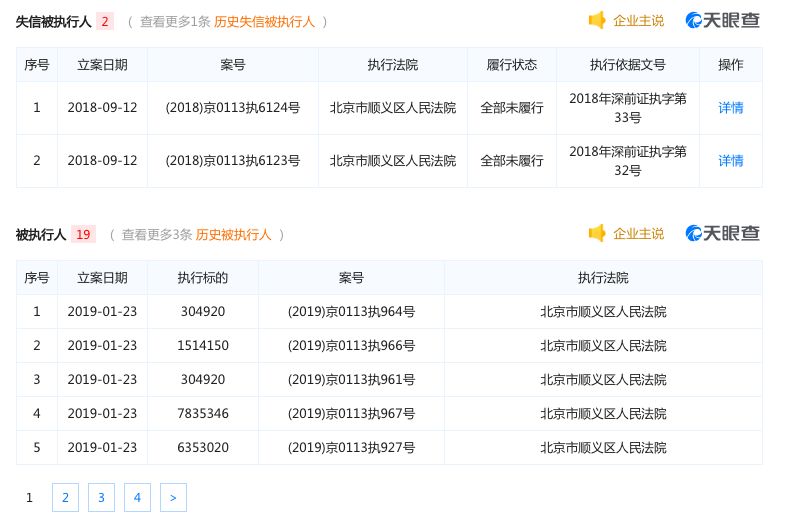The image size is (786, 531).
Task: Click the 失信被执行人 count badge 2
Action: (x=106, y=21)
